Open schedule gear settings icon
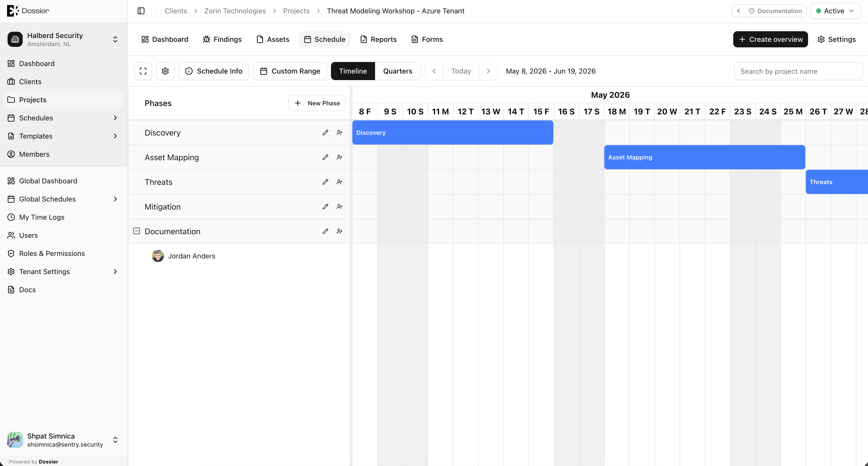 [x=165, y=71]
